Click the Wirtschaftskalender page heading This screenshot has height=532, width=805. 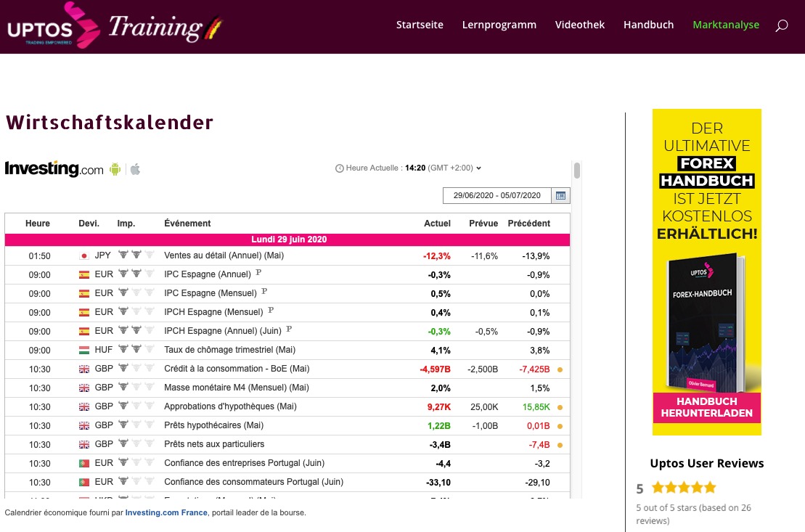tap(110, 123)
